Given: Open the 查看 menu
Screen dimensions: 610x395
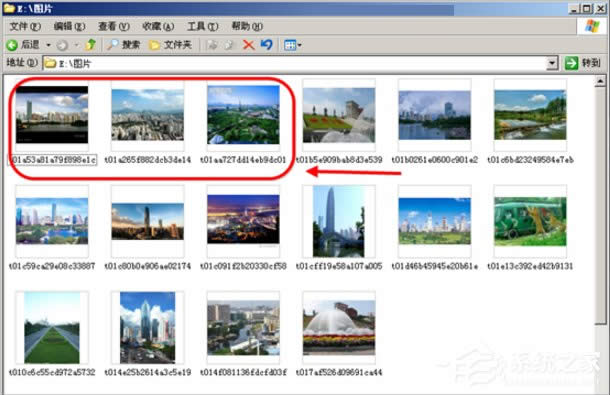Looking at the screenshot, I should (x=114, y=26).
